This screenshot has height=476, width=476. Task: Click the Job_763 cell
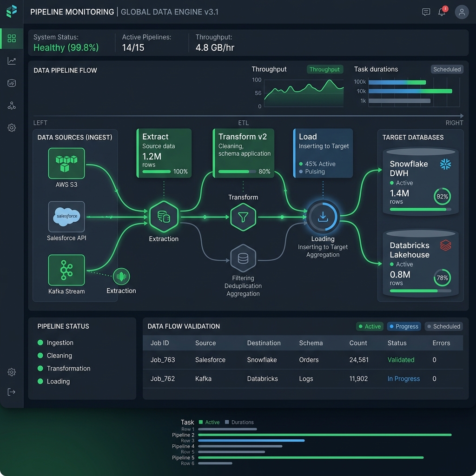click(x=163, y=360)
